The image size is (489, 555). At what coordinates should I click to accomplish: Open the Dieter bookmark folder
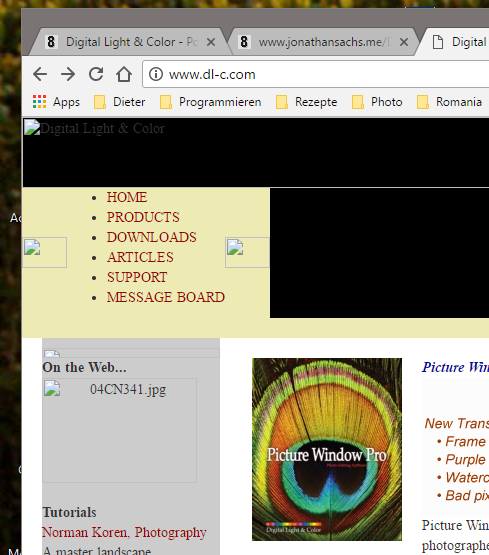tap(120, 102)
